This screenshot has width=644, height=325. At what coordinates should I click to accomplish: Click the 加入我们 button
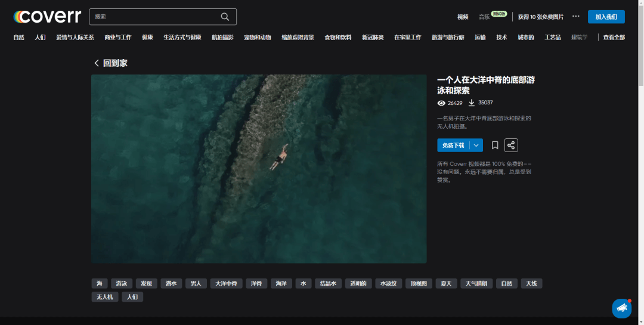(606, 17)
